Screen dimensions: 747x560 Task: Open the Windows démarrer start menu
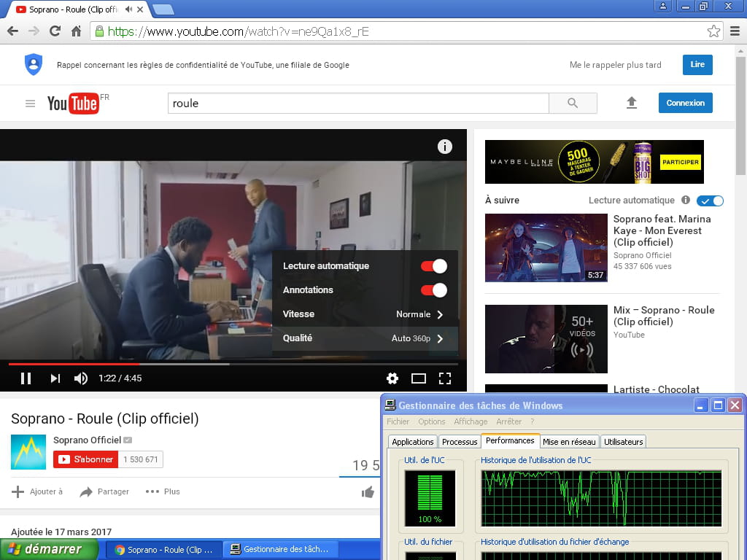[49, 549]
